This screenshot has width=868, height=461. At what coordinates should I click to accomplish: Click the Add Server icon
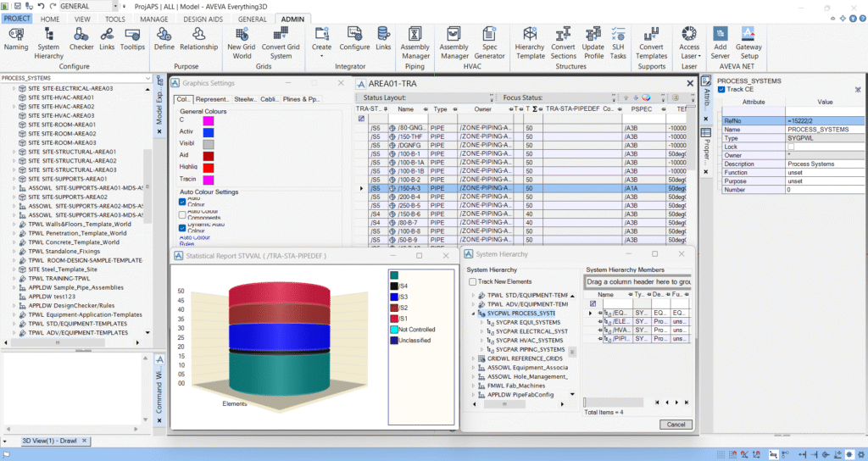[x=721, y=44]
